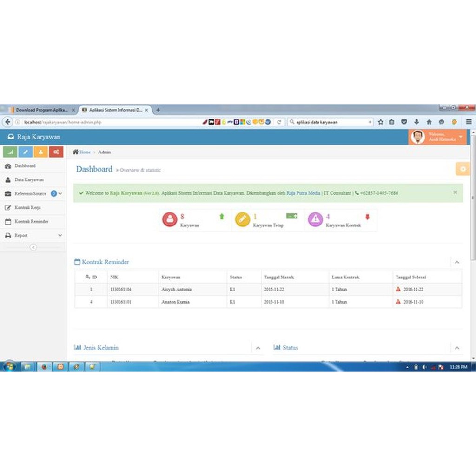Open the orange settings gear button
The height and width of the screenshot is (476, 476).
(x=462, y=169)
